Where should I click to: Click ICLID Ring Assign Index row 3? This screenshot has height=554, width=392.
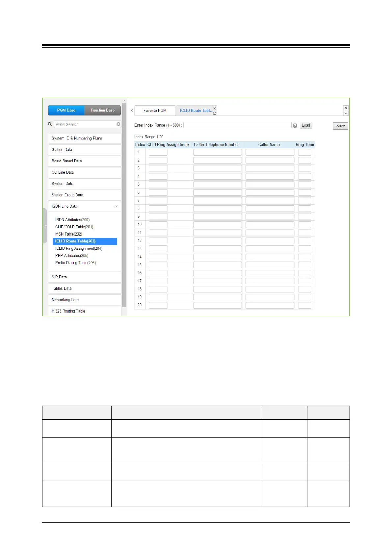tap(158, 168)
